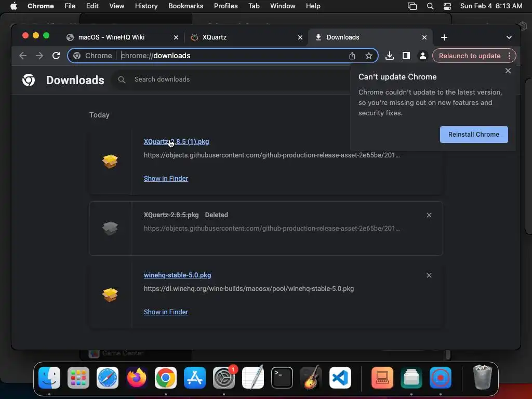Open the downloads tray icon in toolbar
This screenshot has width=532, height=399.
click(x=390, y=56)
